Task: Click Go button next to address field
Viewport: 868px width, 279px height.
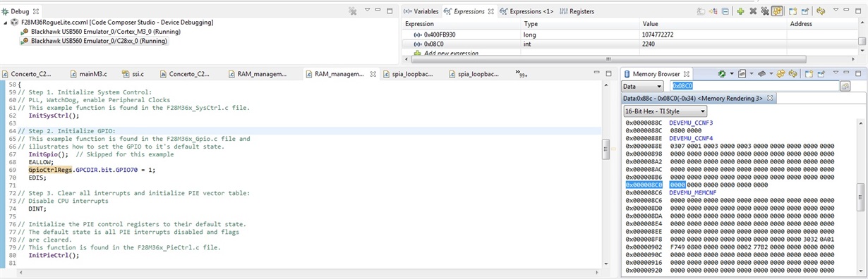Action: pyautogui.click(x=845, y=86)
